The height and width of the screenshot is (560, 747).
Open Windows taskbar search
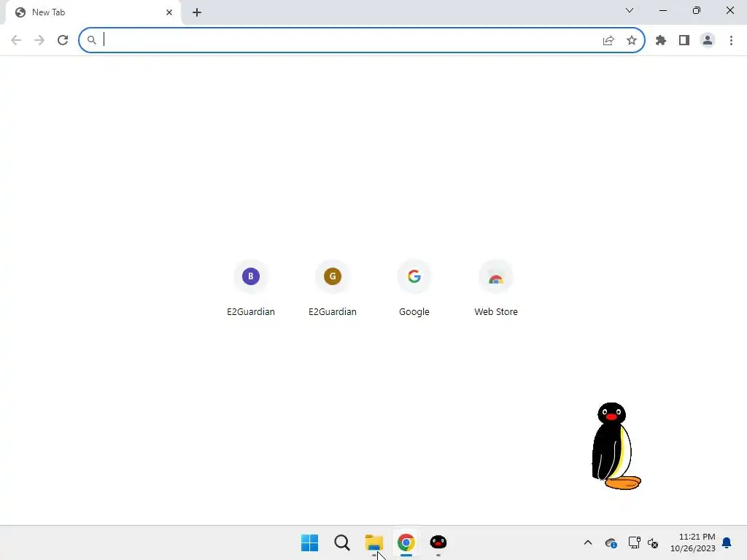[342, 542]
